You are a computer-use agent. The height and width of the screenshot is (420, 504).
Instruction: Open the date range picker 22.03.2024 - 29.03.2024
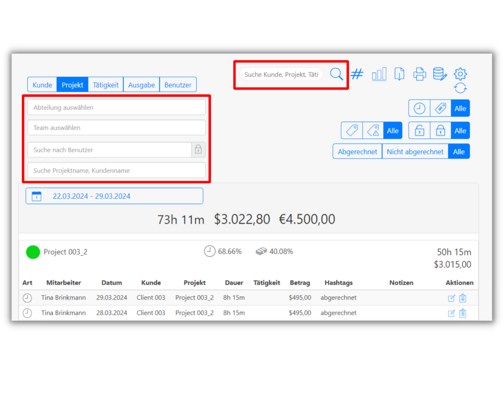pos(114,196)
